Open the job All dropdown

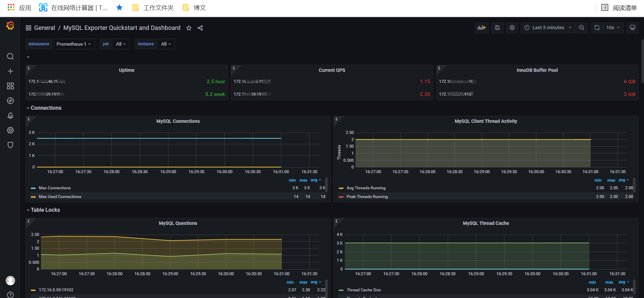[x=121, y=44]
